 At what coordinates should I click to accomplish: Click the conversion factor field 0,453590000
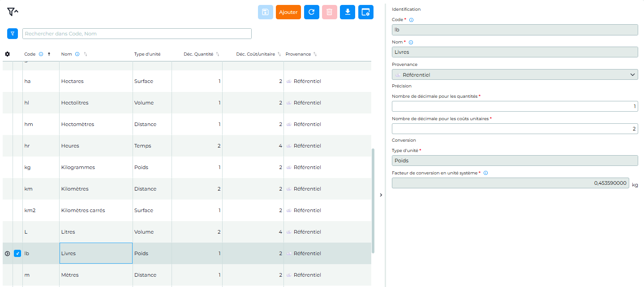point(511,183)
